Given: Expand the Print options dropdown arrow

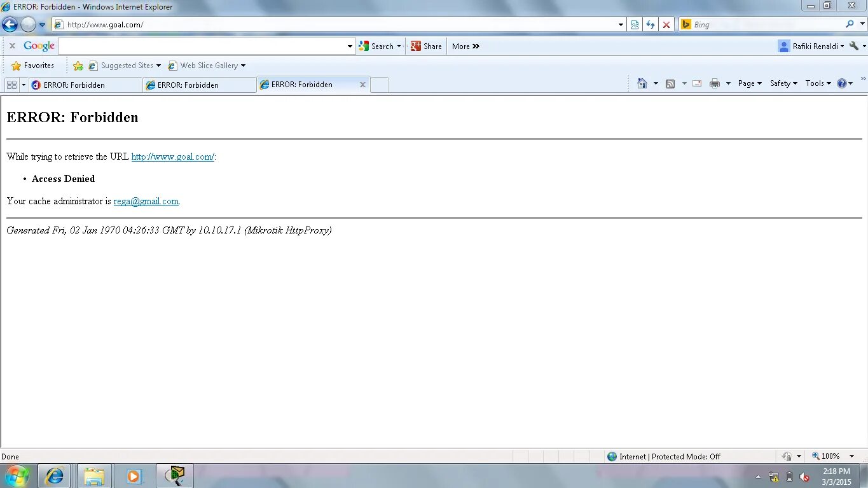Looking at the screenshot, I should pyautogui.click(x=728, y=83).
